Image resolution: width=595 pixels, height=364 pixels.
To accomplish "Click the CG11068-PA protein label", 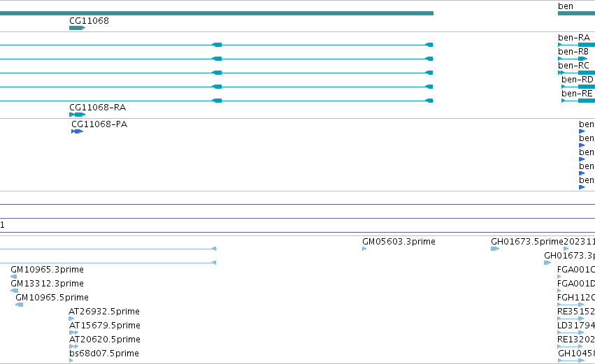I will pos(99,124).
